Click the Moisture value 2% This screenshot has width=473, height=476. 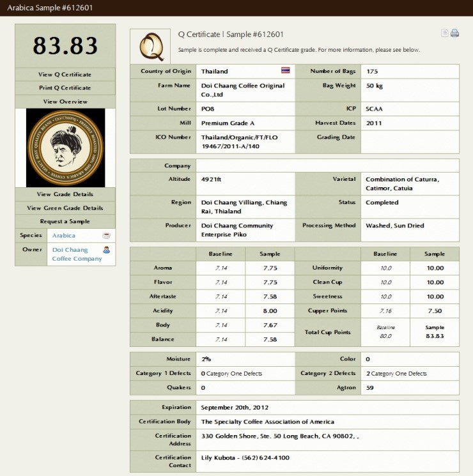(x=206, y=359)
